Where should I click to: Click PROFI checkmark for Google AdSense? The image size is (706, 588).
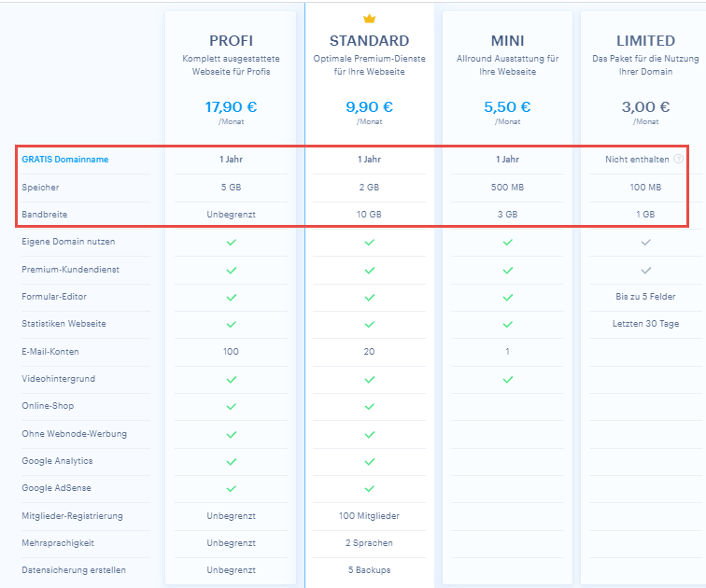tap(231, 488)
